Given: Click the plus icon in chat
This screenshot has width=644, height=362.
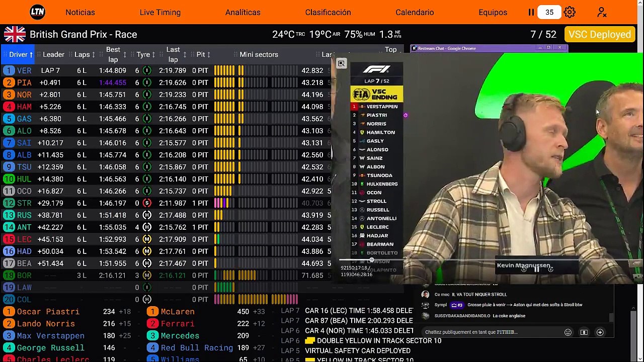Looking at the screenshot, I should 600,332.
